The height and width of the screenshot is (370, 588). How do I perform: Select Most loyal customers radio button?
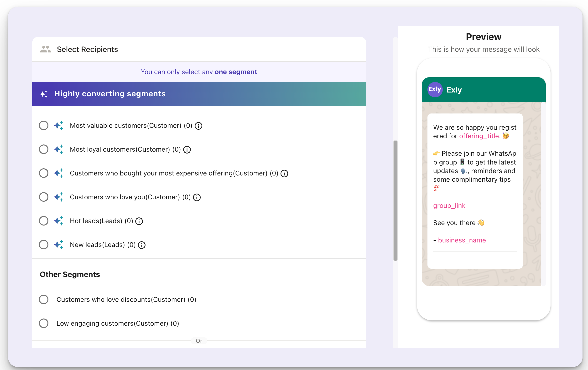(x=44, y=149)
